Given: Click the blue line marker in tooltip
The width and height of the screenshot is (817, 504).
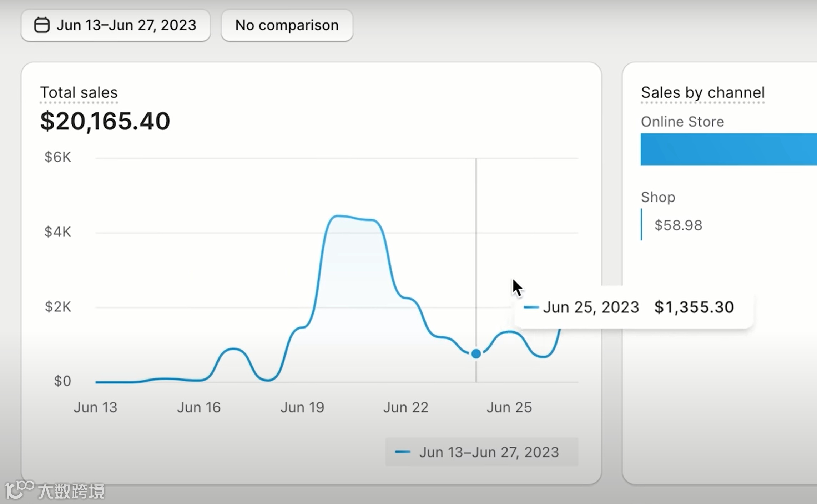Looking at the screenshot, I should point(531,307).
